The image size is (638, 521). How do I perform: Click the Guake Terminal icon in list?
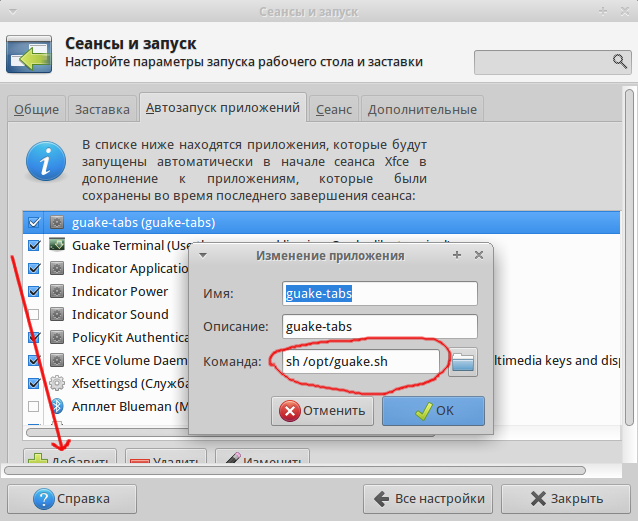click(57, 245)
